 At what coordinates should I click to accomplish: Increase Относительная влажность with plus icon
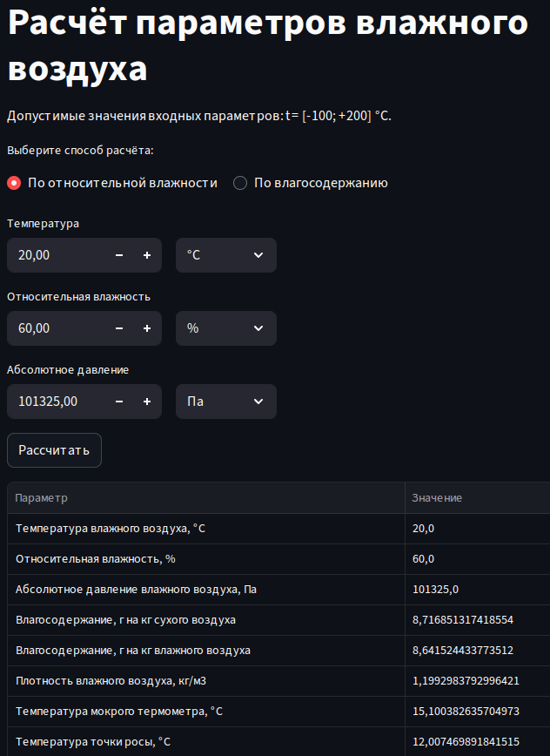pos(147,328)
